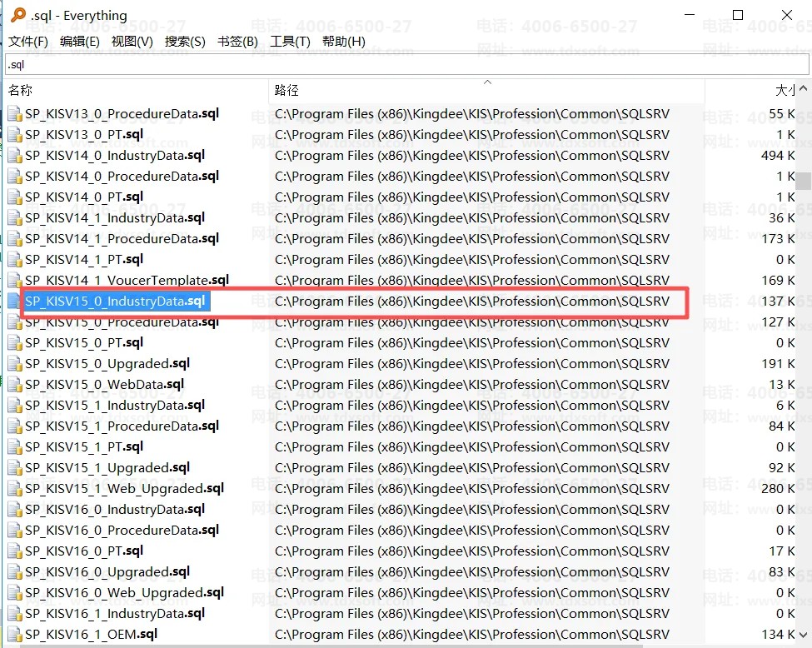This screenshot has height=648, width=812.
Task: Sort results by 路径 column header
Action: point(286,90)
